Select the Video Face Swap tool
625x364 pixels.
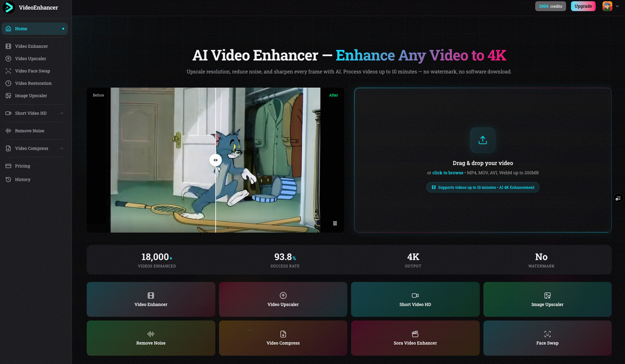click(32, 71)
